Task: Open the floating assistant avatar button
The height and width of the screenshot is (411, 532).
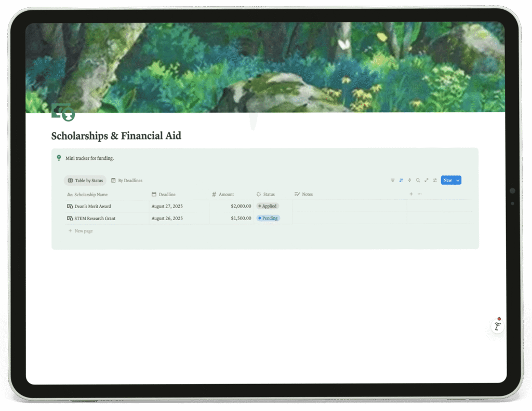Action: click(497, 326)
